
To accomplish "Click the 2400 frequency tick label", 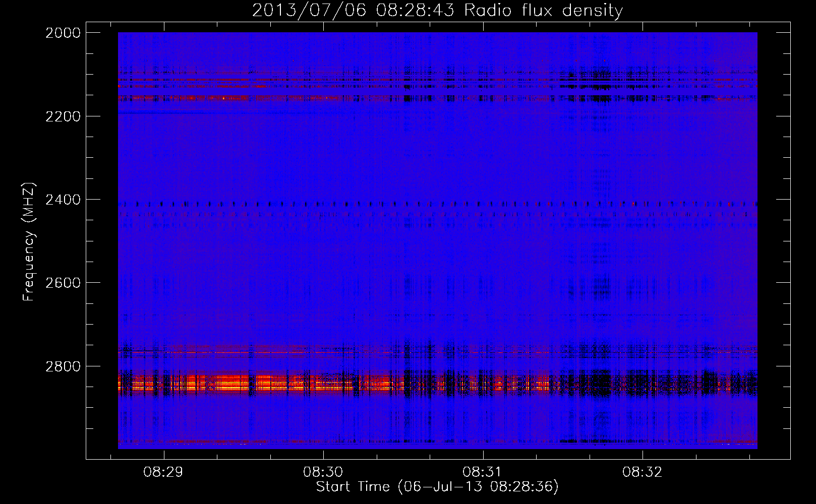I will 63,200.
